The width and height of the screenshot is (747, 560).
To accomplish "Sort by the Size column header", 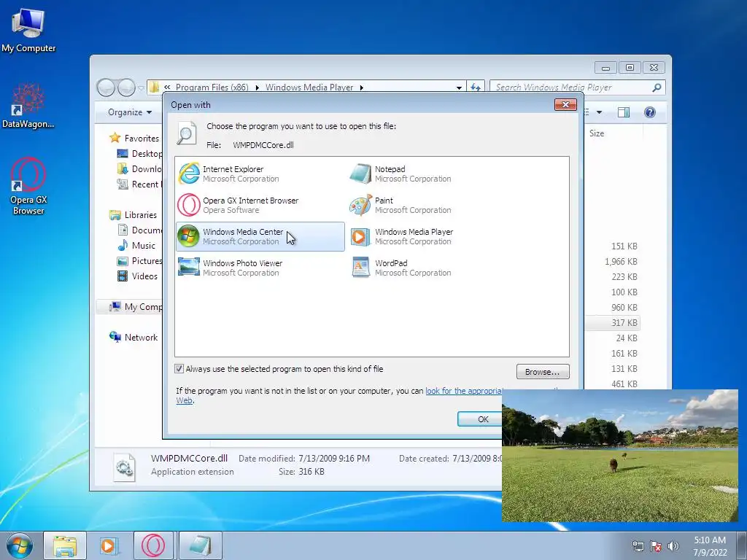I will point(597,133).
